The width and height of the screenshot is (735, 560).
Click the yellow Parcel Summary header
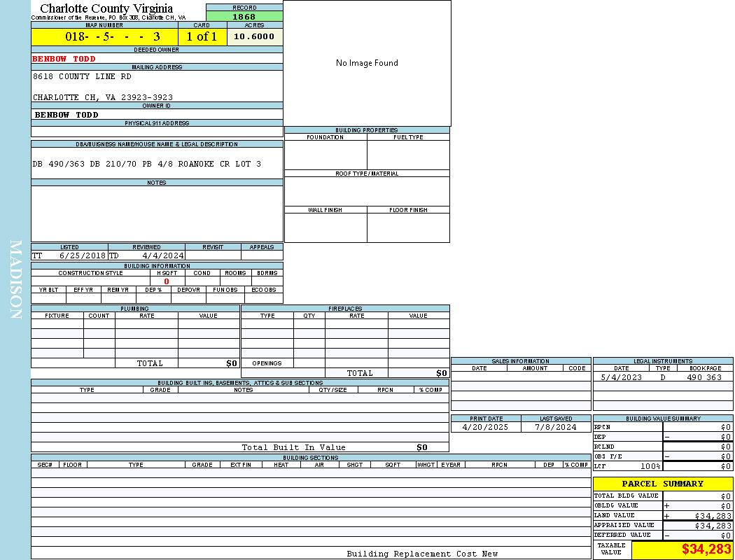click(662, 484)
